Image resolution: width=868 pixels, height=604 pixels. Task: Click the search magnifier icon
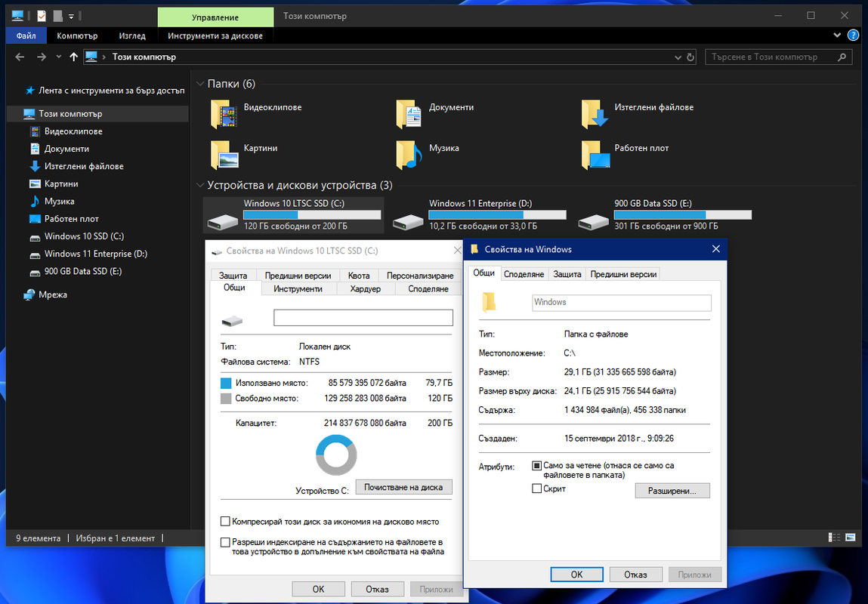pyautogui.click(x=842, y=57)
